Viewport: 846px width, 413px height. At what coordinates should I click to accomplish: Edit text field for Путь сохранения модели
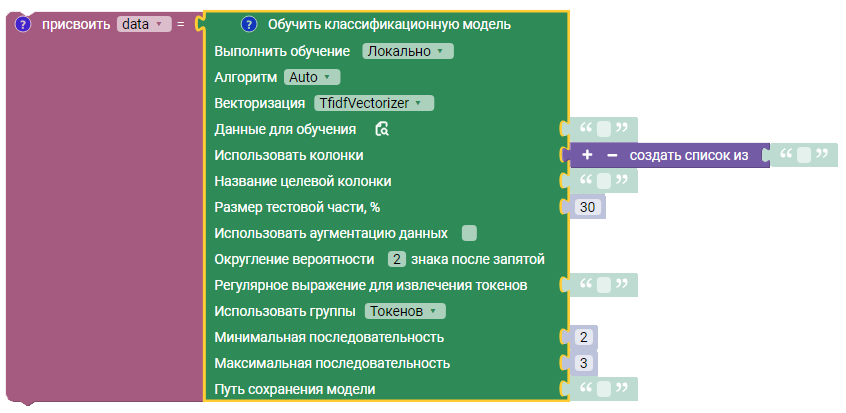[x=604, y=389]
